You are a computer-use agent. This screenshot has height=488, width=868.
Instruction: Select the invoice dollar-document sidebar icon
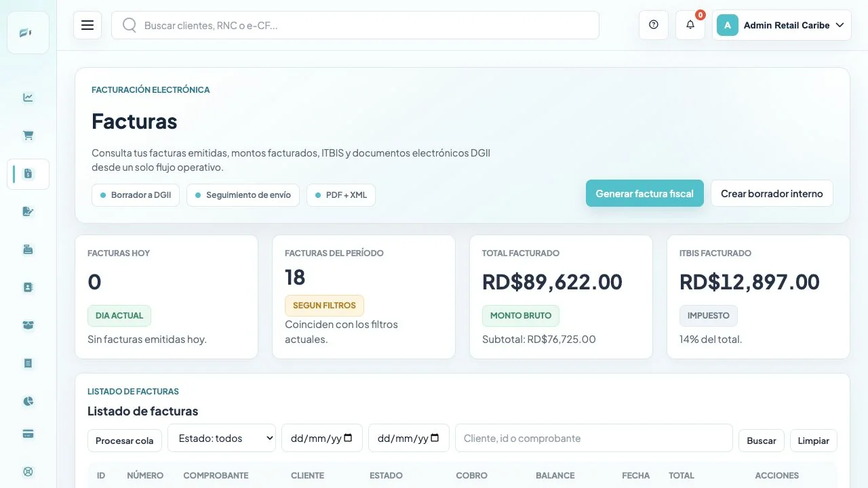(x=28, y=174)
